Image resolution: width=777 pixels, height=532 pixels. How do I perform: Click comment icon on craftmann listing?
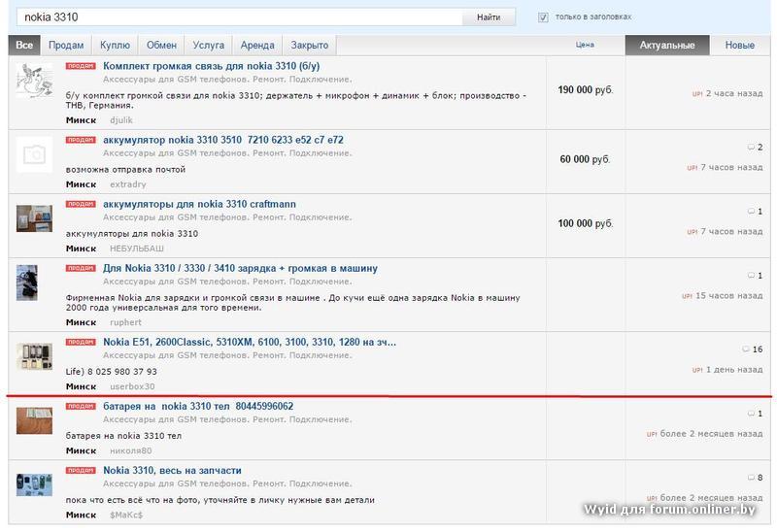click(x=751, y=211)
